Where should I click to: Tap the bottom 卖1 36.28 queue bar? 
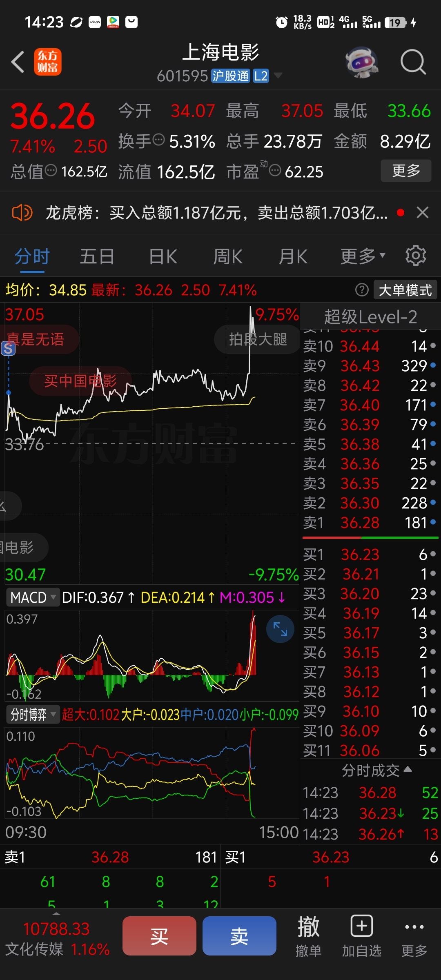point(110,857)
